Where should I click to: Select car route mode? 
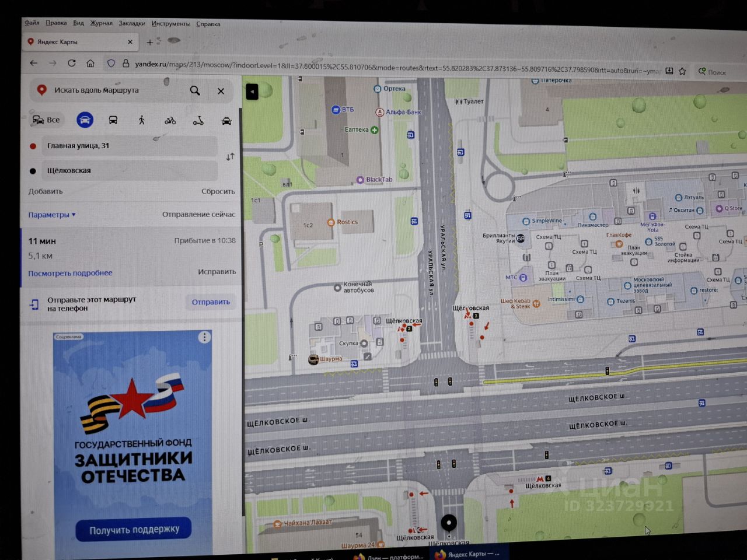coord(85,120)
